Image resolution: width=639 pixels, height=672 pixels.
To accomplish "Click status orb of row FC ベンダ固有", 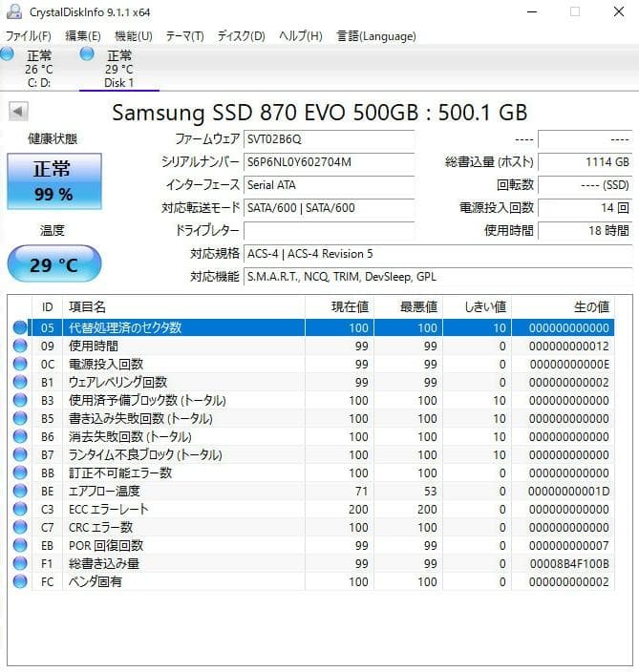I will (20, 581).
